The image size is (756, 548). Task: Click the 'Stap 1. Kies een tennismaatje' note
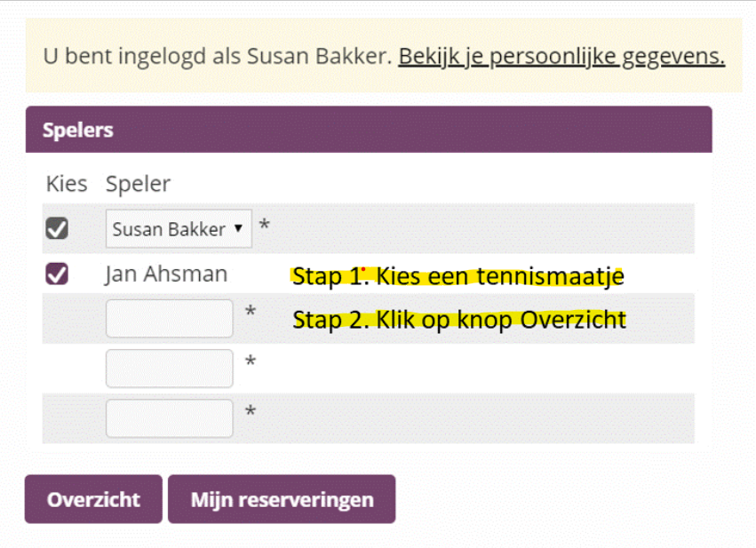click(x=458, y=276)
